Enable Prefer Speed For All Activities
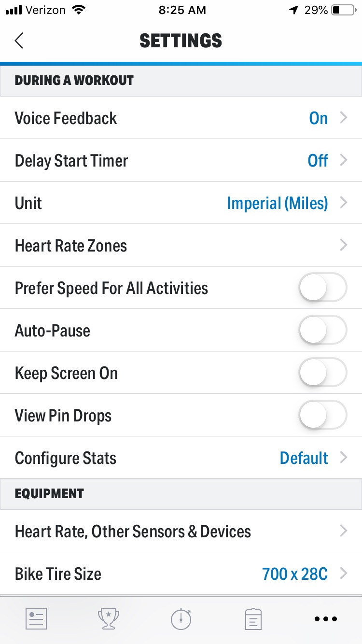 click(x=323, y=288)
